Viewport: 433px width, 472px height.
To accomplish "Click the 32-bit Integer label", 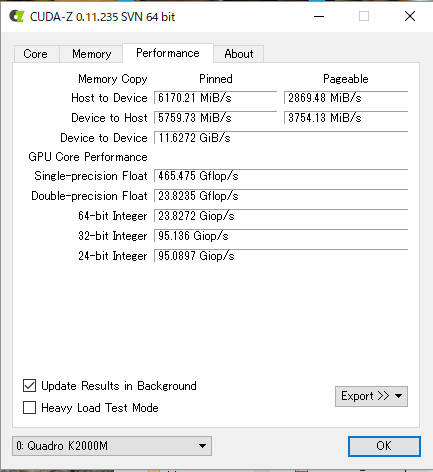I will 113,236.
